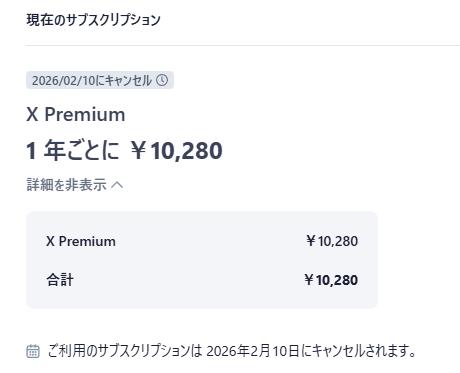Click the large X Premium plan title
Image resolution: width=460 pixels, height=373 pixels.
(76, 114)
